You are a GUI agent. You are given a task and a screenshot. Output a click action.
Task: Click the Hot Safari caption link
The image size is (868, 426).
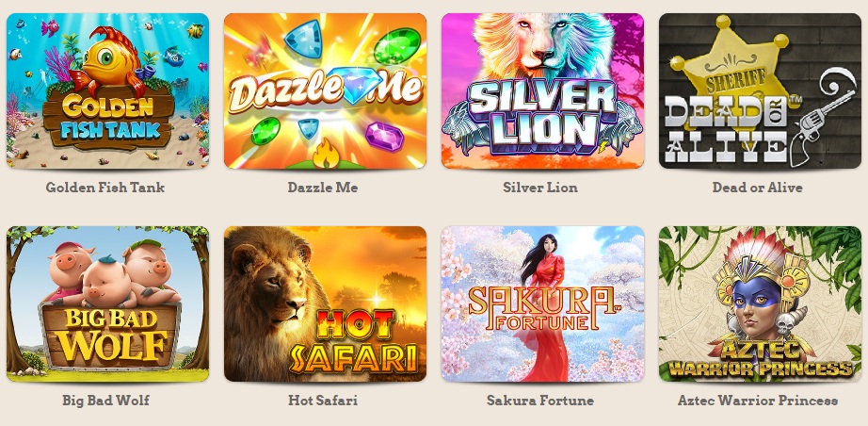[323, 400]
